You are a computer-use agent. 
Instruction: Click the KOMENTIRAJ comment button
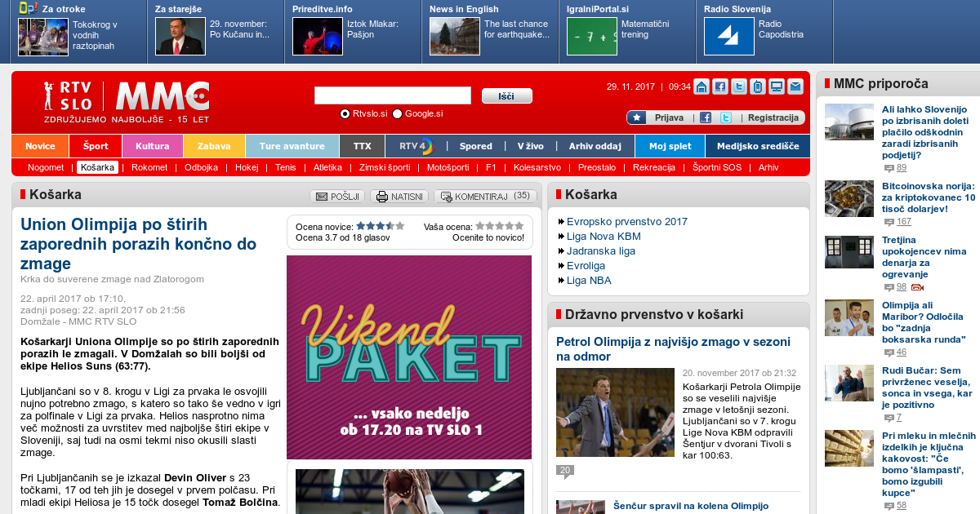click(x=485, y=197)
